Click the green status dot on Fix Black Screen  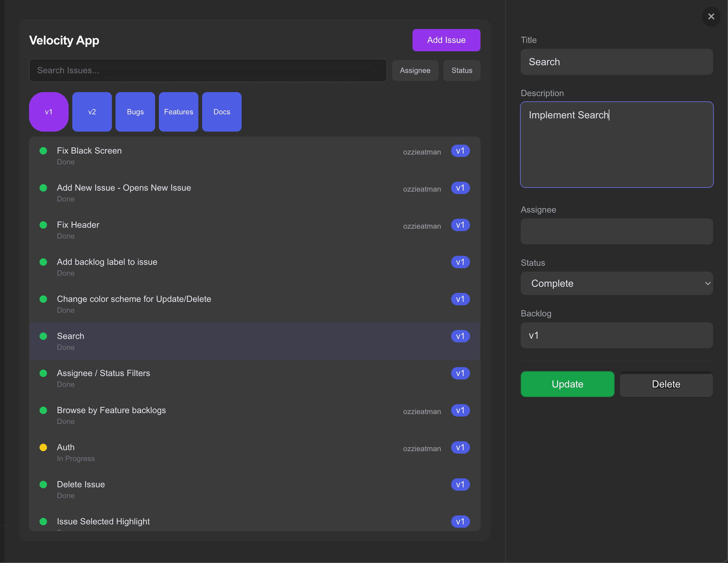pyautogui.click(x=43, y=151)
